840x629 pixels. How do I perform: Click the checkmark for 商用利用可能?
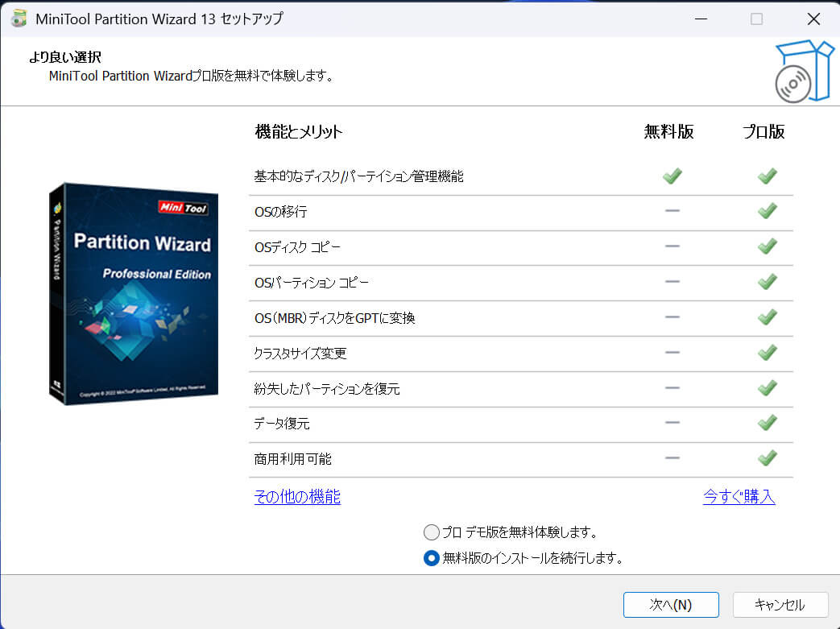click(767, 457)
